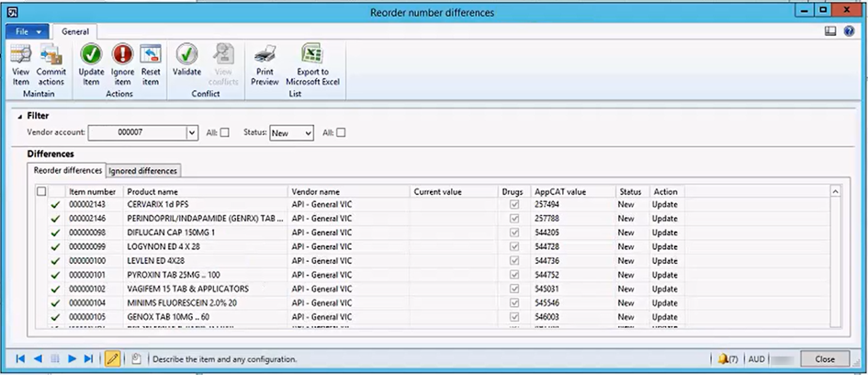Go to first record in status bar

click(x=20, y=359)
